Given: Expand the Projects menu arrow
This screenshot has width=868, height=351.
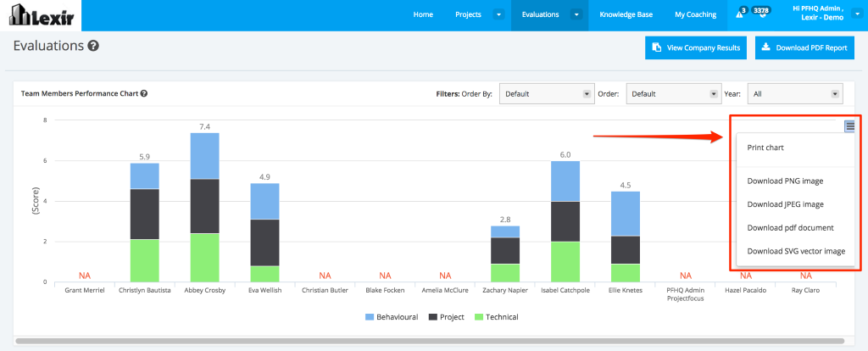Looking at the screenshot, I should tap(498, 15).
